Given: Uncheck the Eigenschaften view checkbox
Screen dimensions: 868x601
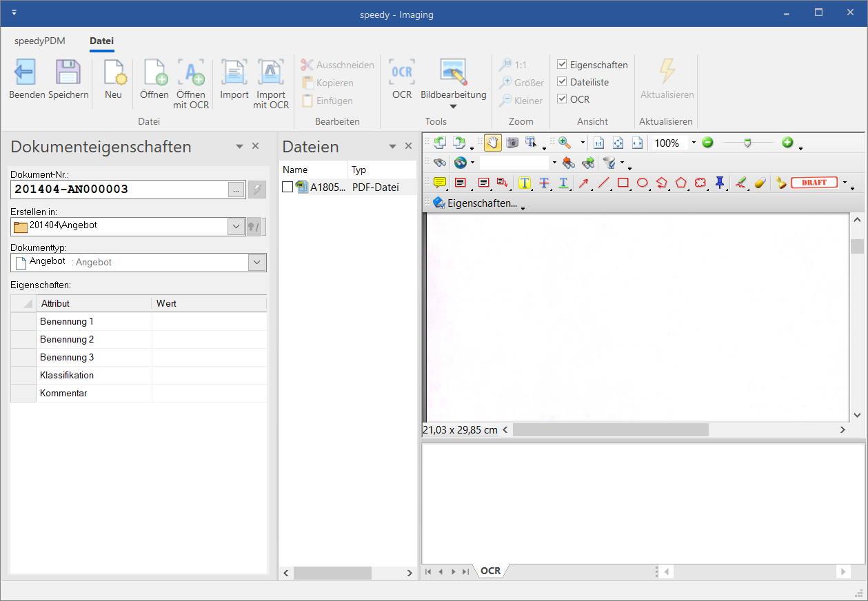Looking at the screenshot, I should (x=562, y=65).
